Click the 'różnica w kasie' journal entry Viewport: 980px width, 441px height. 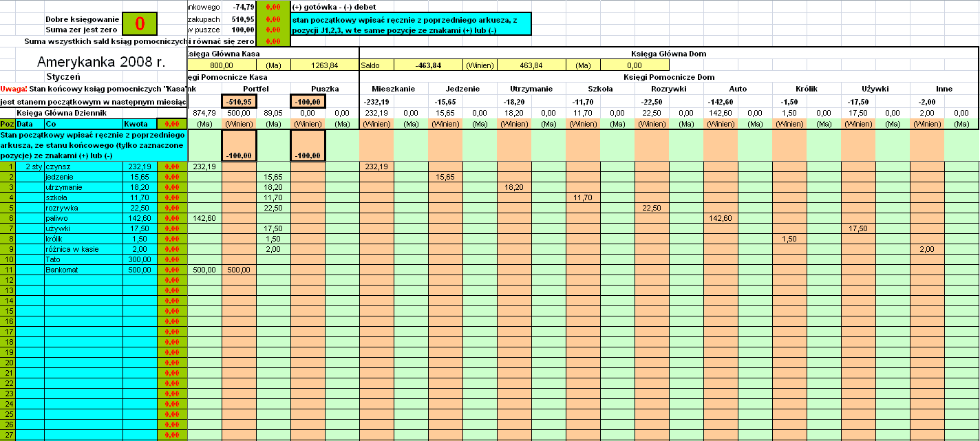point(84,249)
